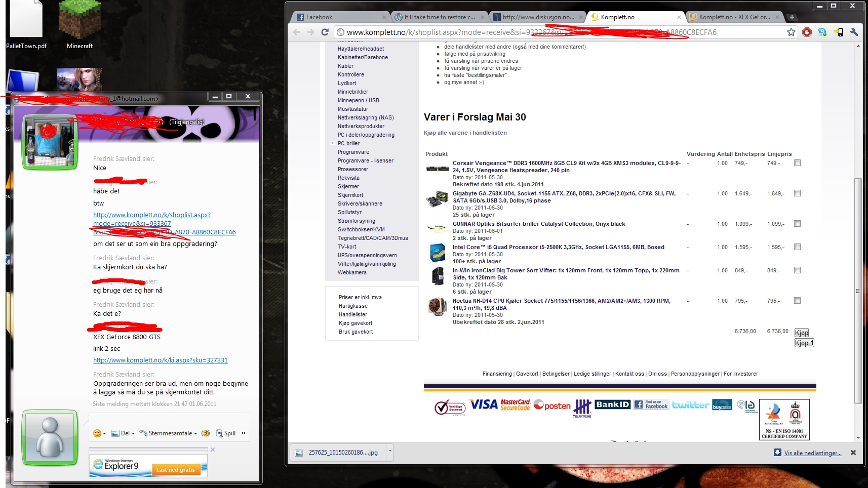Click the Buypass logo
This screenshot has height=488, width=868.
click(x=722, y=405)
